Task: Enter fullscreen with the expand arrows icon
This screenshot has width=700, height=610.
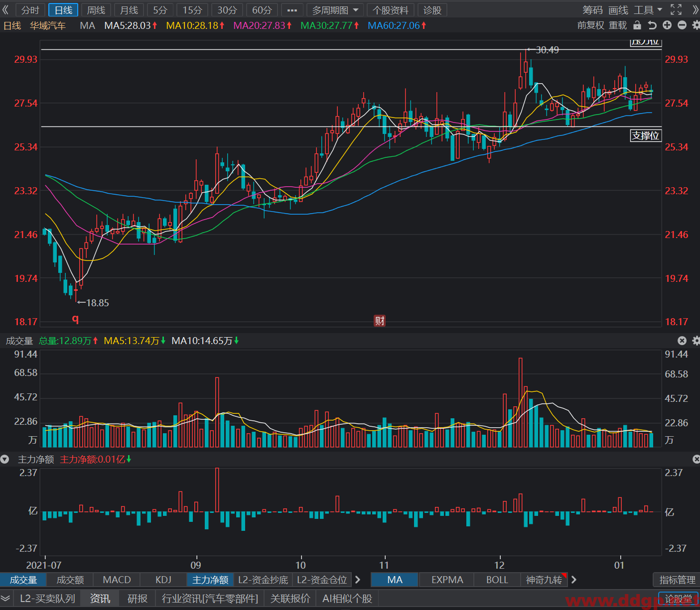Action: pyautogui.click(x=676, y=10)
